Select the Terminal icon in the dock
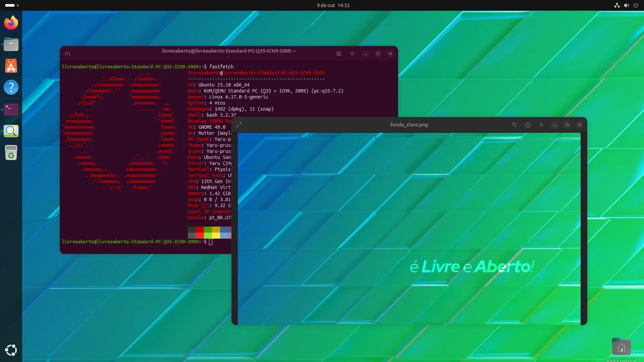 coord(11,109)
